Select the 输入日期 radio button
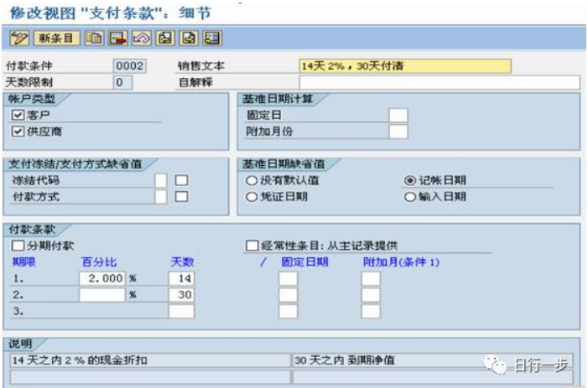This screenshot has width=588, height=388. pyautogui.click(x=410, y=197)
